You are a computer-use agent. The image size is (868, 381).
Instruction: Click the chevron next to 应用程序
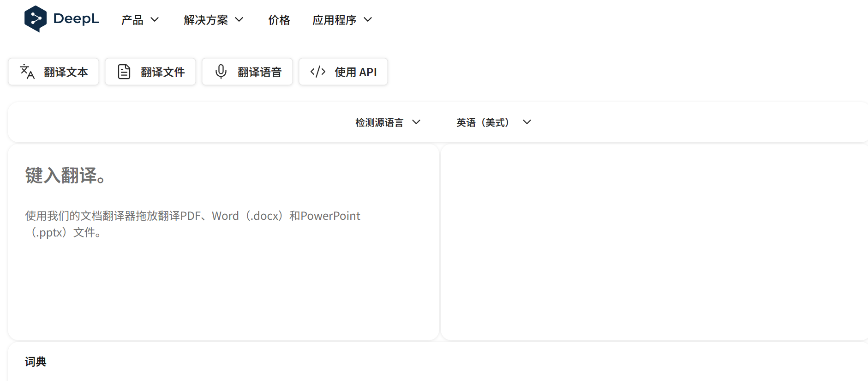click(x=368, y=19)
